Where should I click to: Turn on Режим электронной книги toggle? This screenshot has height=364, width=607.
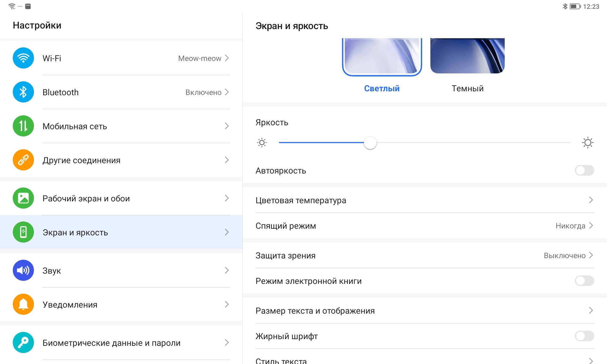tap(584, 281)
